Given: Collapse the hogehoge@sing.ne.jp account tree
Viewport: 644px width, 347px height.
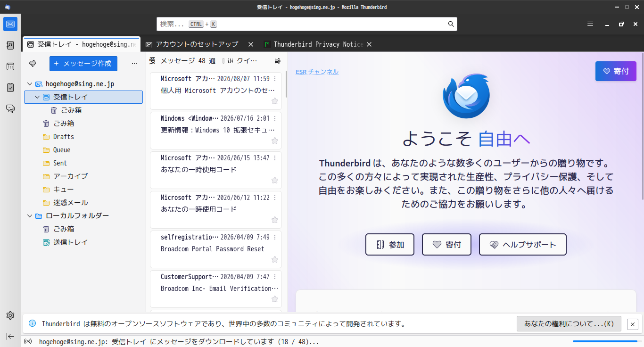Looking at the screenshot, I should tap(30, 84).
